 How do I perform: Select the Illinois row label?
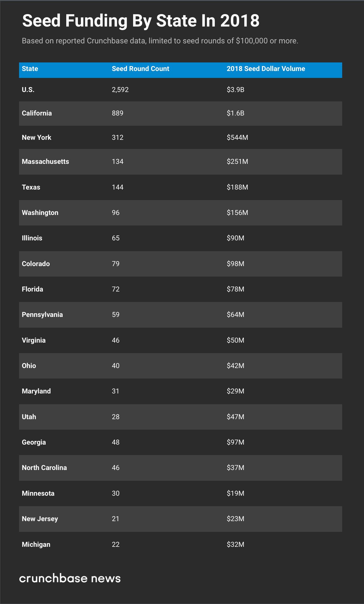point(32,238)
